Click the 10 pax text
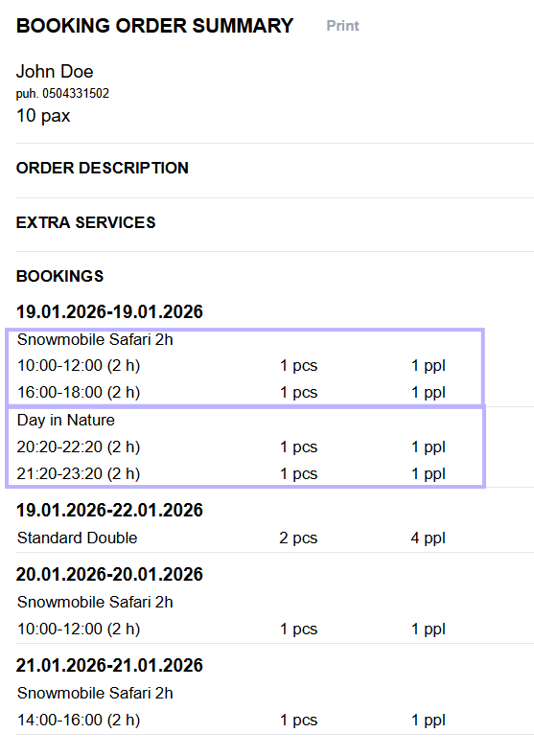 click(x=43, y=116)
